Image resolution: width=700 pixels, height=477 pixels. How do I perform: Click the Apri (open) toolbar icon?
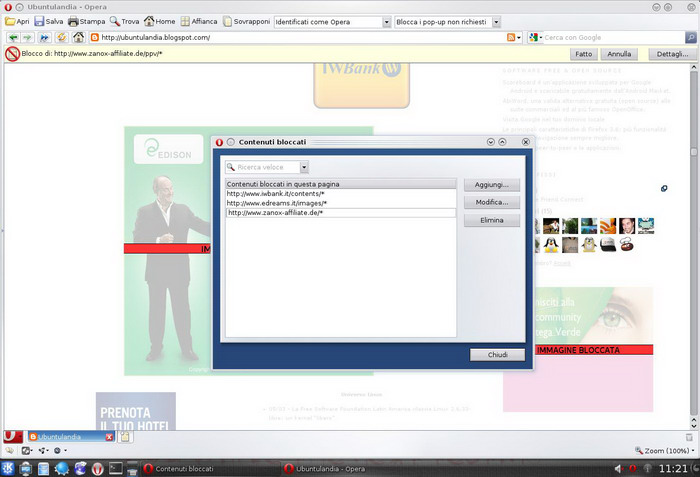[18, 21]
